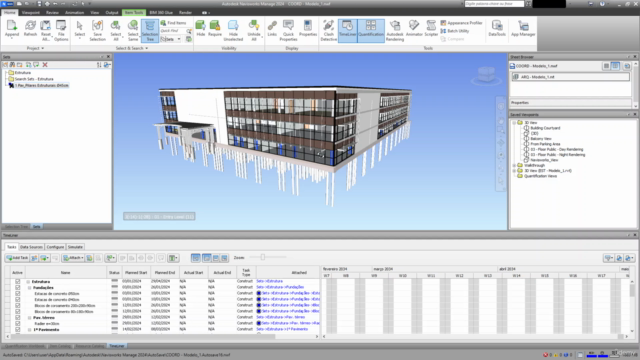Expand the Walkthrough viewpoints folder

[x=514, y=165]
